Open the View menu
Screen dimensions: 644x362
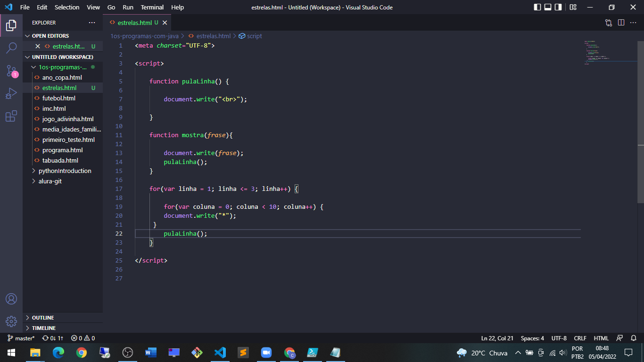pyautogui.click(x=93, y=7)
